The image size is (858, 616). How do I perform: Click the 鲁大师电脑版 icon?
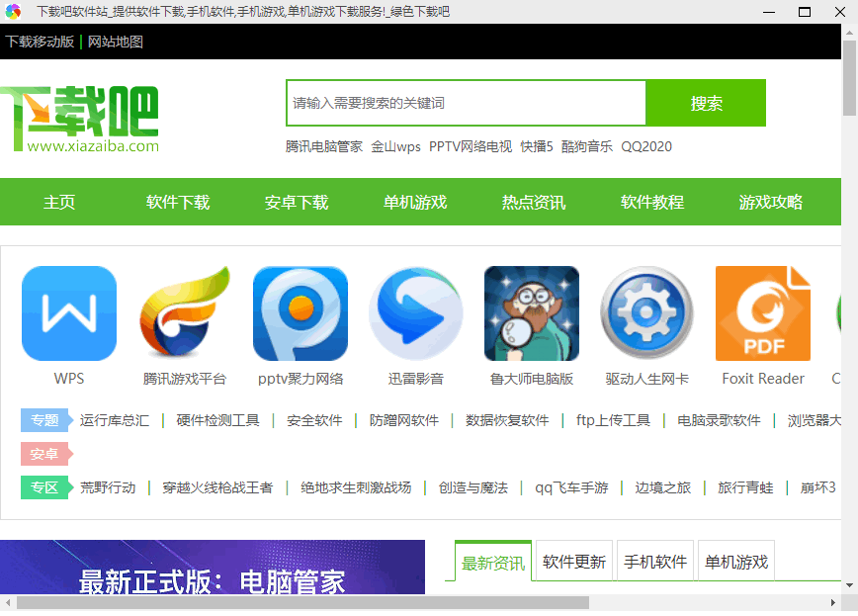(x=532, y=313)
